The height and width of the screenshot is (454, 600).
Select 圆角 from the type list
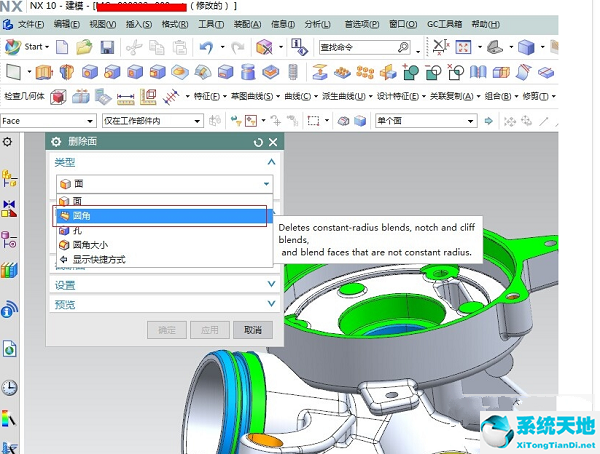165,216
